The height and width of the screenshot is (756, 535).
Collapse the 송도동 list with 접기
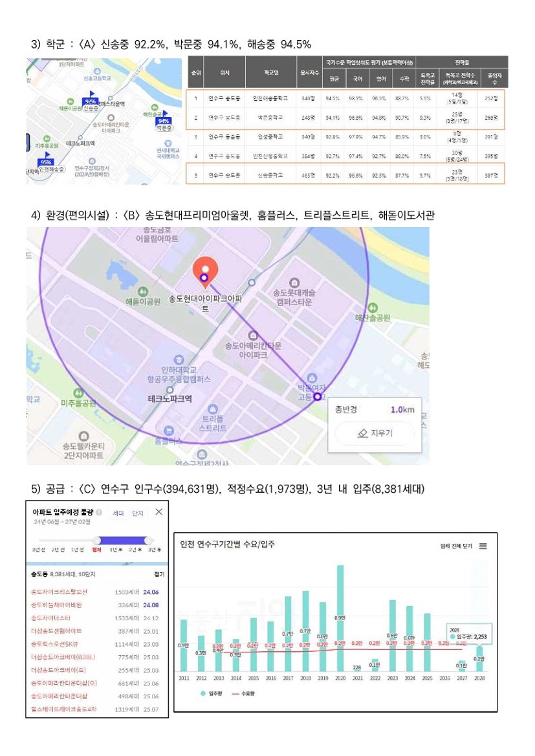(x=159, y=574)
